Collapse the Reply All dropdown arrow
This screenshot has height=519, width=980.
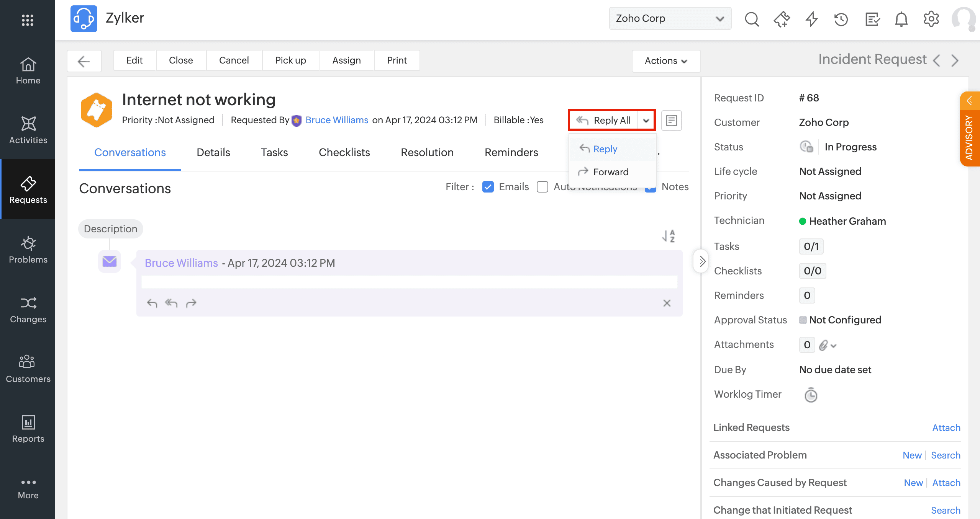646,121
